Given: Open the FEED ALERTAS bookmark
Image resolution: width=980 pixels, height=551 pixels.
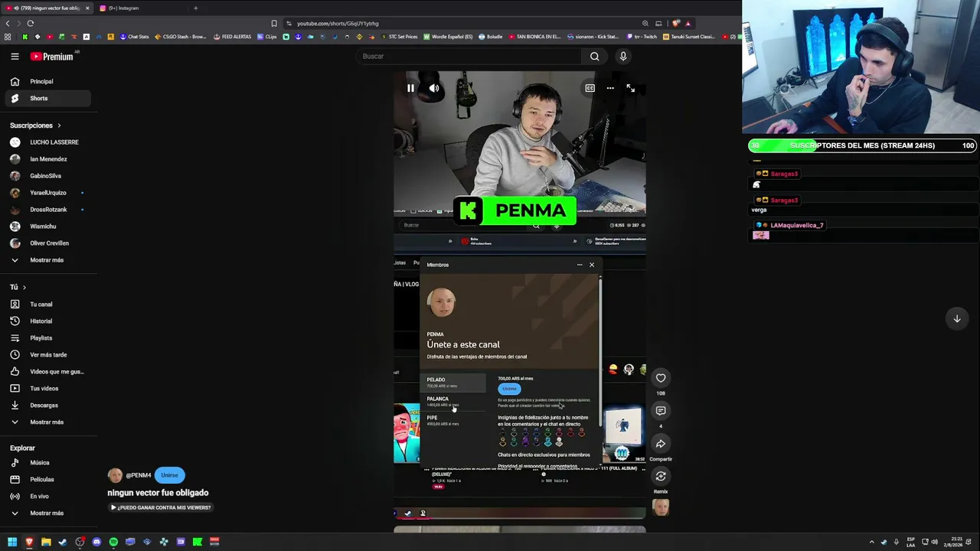Looking at the screenshot, I should click(x=232, y=37).
